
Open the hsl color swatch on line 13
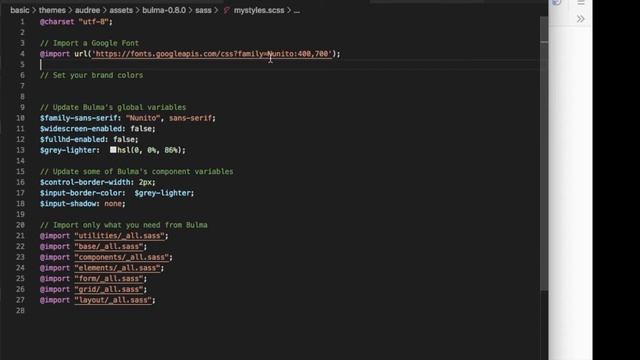point(113,150)
